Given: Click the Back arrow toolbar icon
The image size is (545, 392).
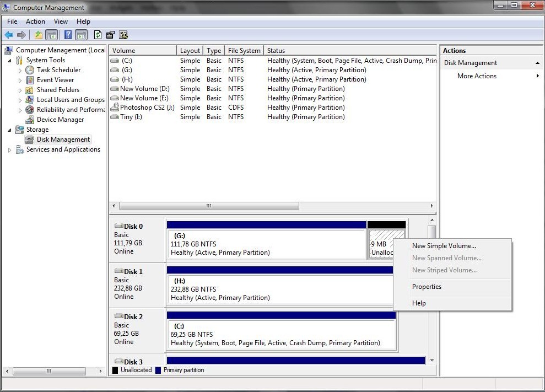Looking at the screenshot, I should pyautogui.click(x=9, y=35).
